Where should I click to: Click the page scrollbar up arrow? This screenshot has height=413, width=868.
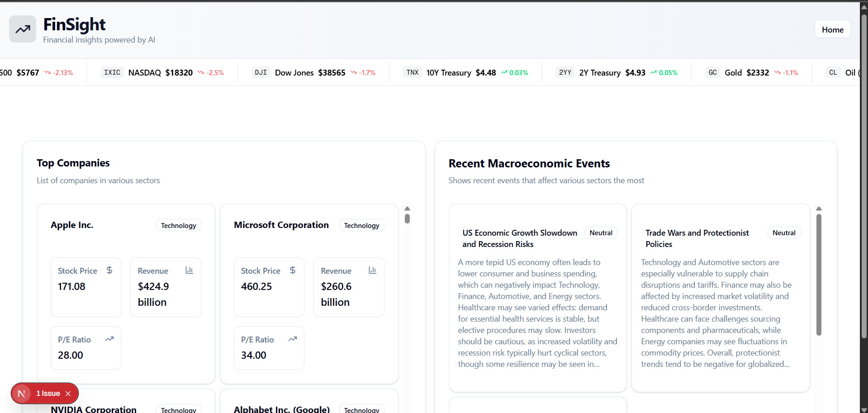pos(864,7)
